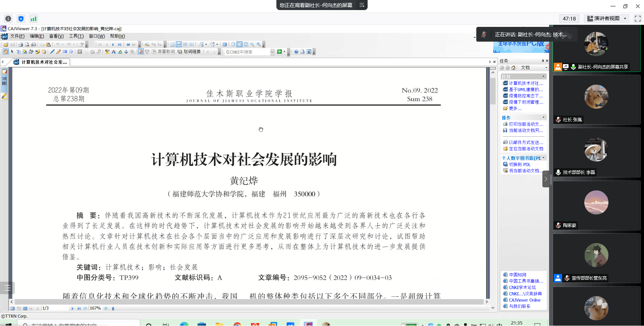Click the home icon in task pane
This screenshot has height=326, width=644.
click(x=513, y=67)
